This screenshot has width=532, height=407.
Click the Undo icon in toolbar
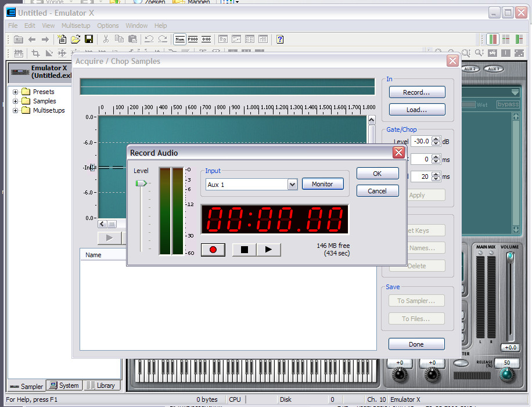pyautogui.click(x=149, y=39)
